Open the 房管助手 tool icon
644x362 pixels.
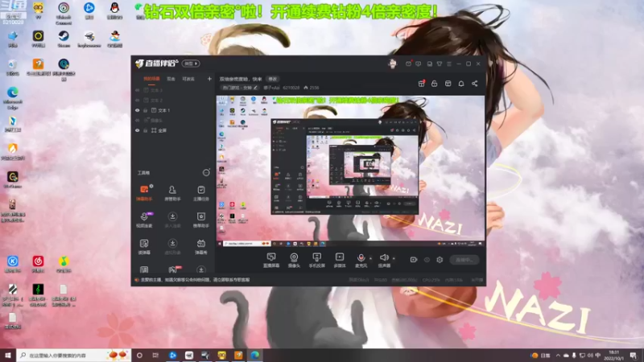tap(172, 192)
